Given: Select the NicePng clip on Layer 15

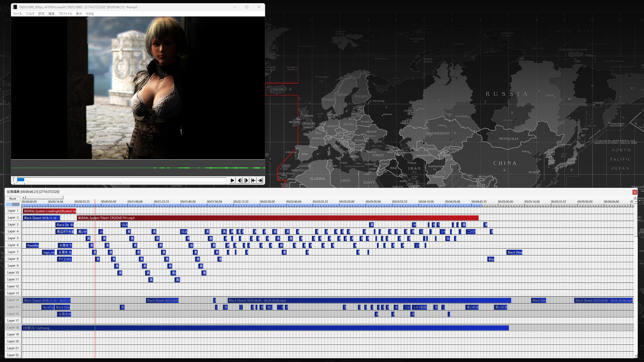Looking at the screenshot, I should [x=48, y=307].
